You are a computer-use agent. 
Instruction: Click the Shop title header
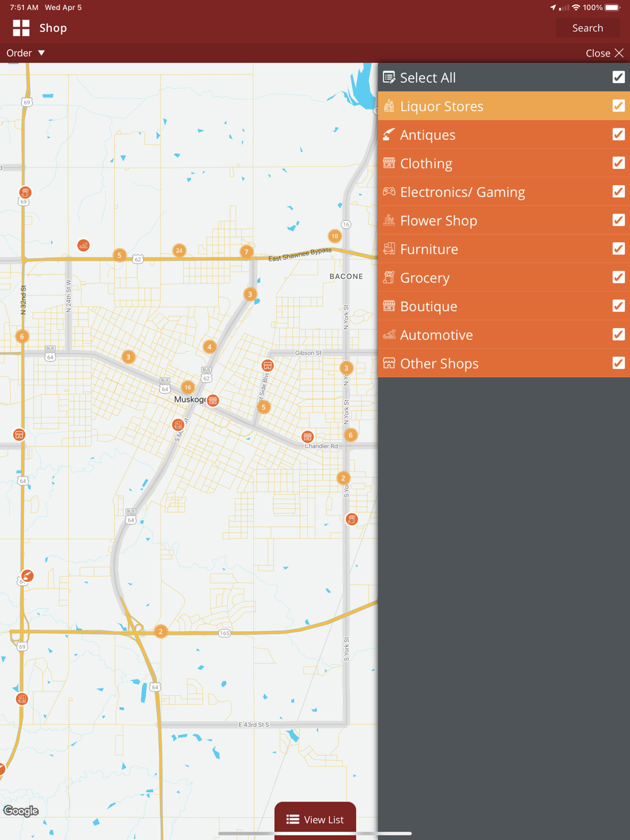tap(53, 28)
